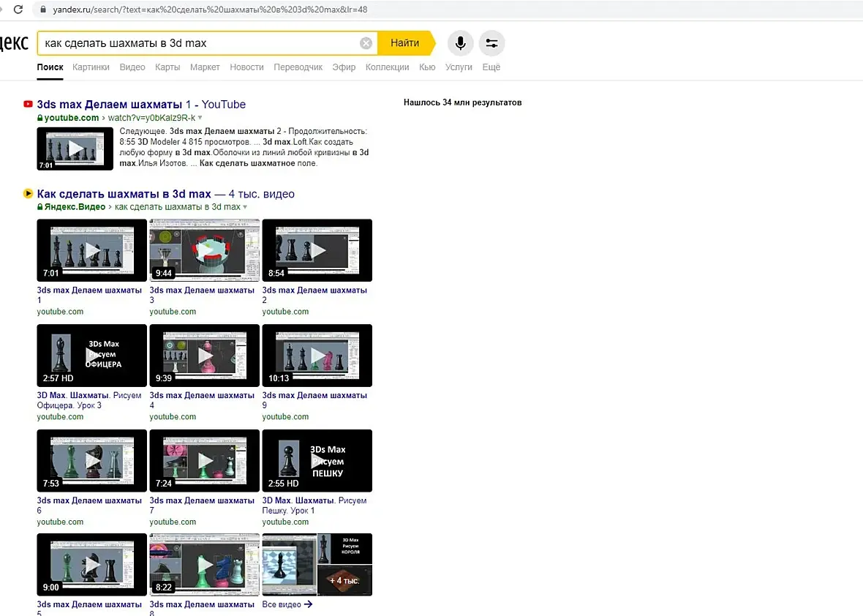Viewport: 863px width, 616px height.
Task: Open the Кью tab
Action: (427, 67)
